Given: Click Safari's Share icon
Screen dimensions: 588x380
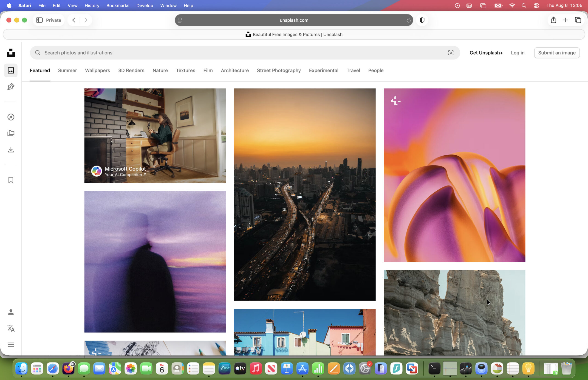Looking at the screenshot, I should click(553, 20).
